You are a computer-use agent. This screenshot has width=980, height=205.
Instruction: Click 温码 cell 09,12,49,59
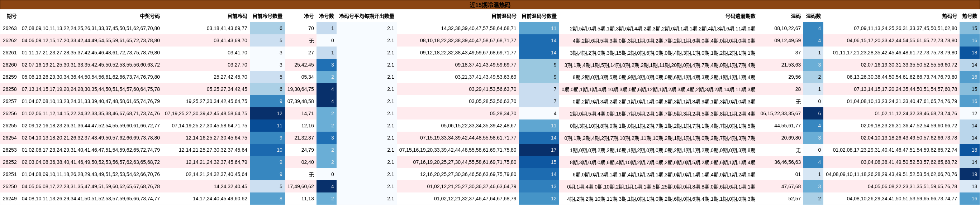click(x=788, y=40)
